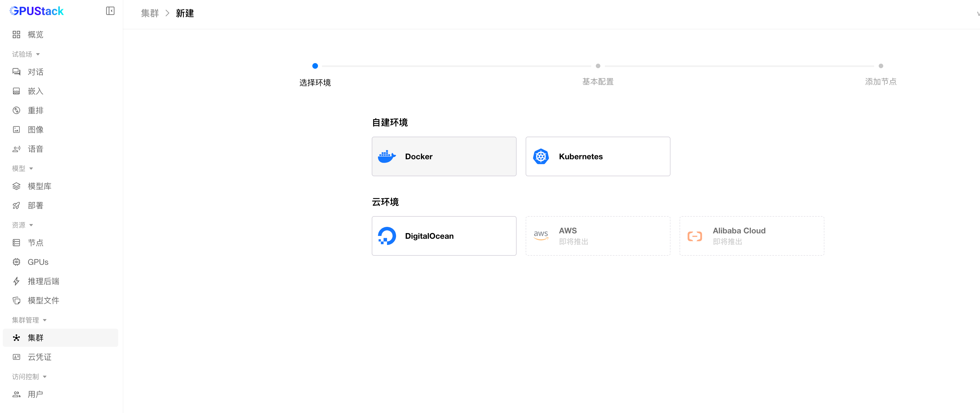Click the Docker whale icon
The width and height of the screenshot is (980, 413).
[x=386, y=156]
